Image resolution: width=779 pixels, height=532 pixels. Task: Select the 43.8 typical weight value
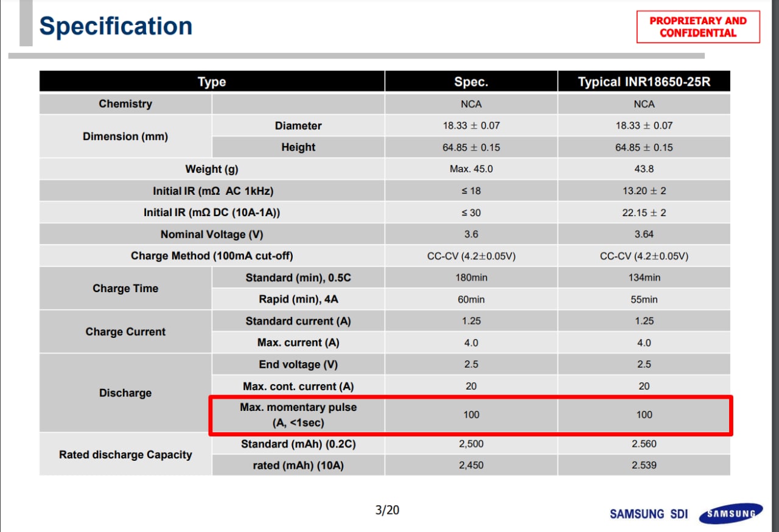coord(644,169)
